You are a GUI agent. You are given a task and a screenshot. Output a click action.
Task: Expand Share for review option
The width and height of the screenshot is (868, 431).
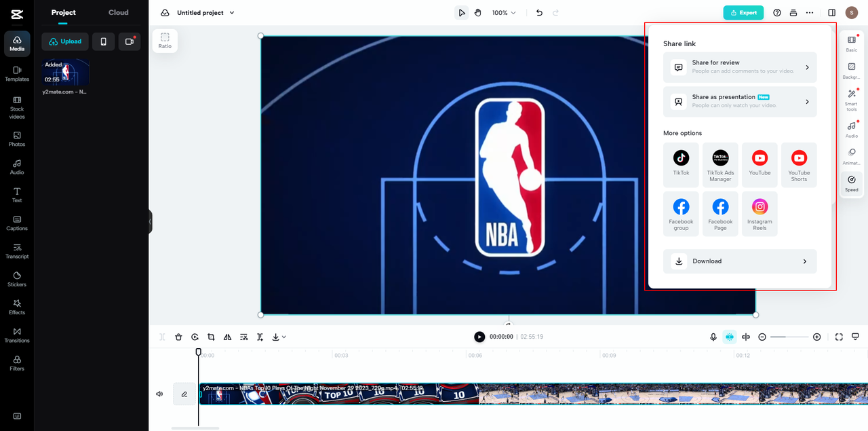coord(740,67)
